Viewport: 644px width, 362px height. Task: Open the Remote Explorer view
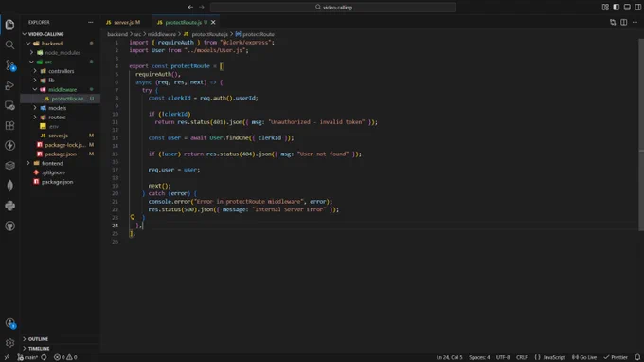point(9,105)
